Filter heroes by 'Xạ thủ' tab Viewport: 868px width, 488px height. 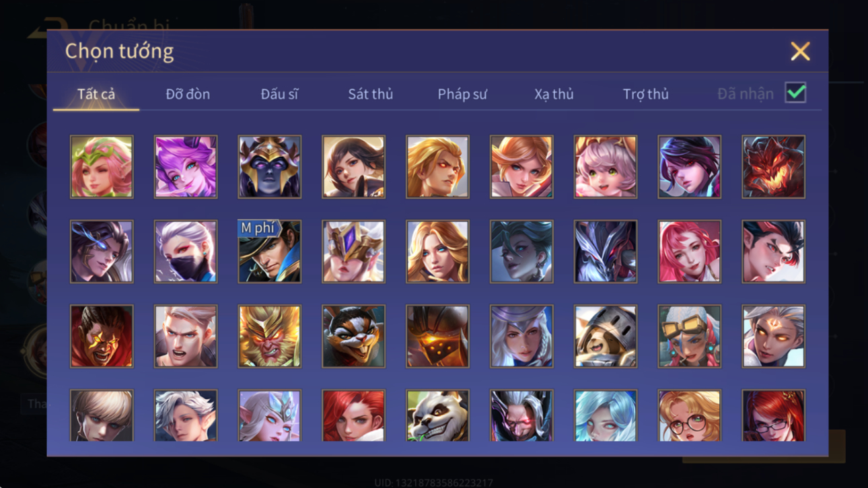(554, 94)
